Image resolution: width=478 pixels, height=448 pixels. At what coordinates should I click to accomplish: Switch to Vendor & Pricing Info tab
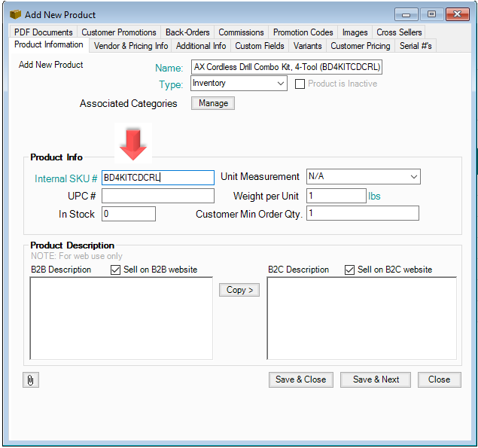[130, 46]
